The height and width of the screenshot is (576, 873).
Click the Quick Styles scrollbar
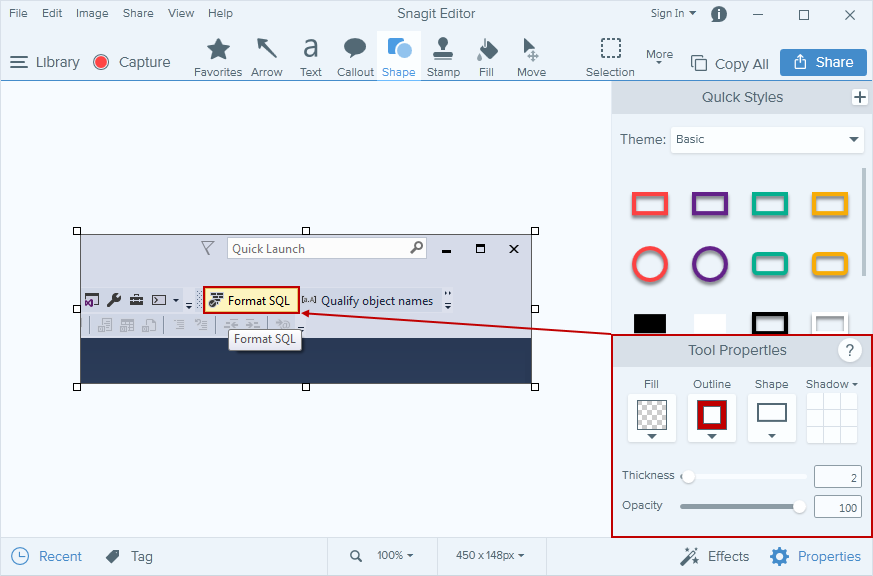click(864, 223)
